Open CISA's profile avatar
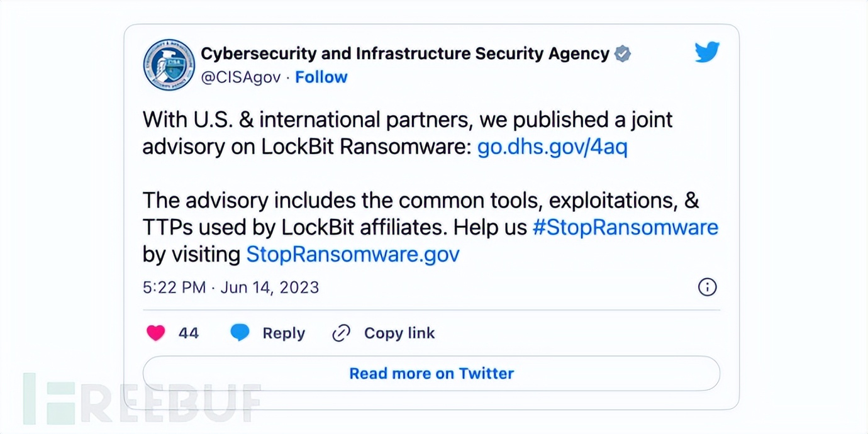The image size is (868, 434). pos(169,65)
